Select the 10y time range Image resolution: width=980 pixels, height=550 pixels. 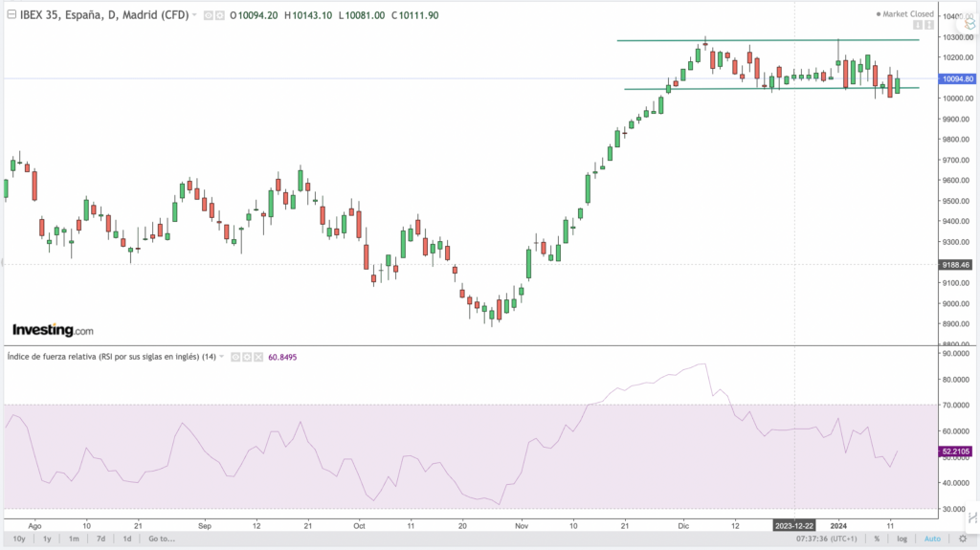pyautogui.click(x=19, y=539)
